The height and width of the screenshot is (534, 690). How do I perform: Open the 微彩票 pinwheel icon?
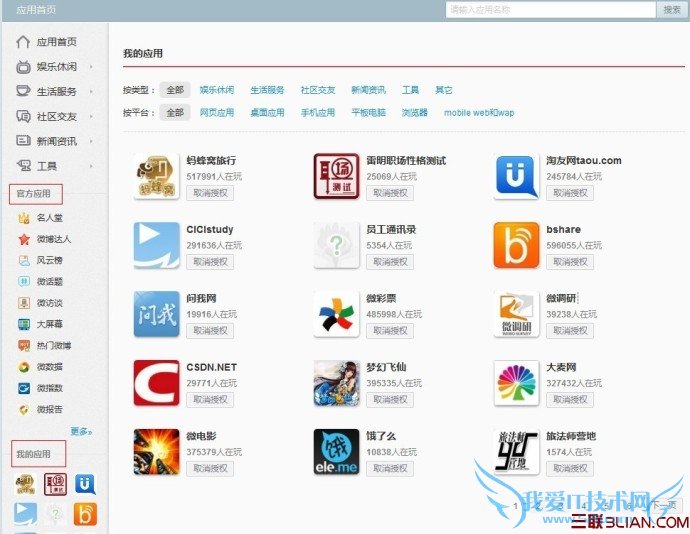coord(337,314)
